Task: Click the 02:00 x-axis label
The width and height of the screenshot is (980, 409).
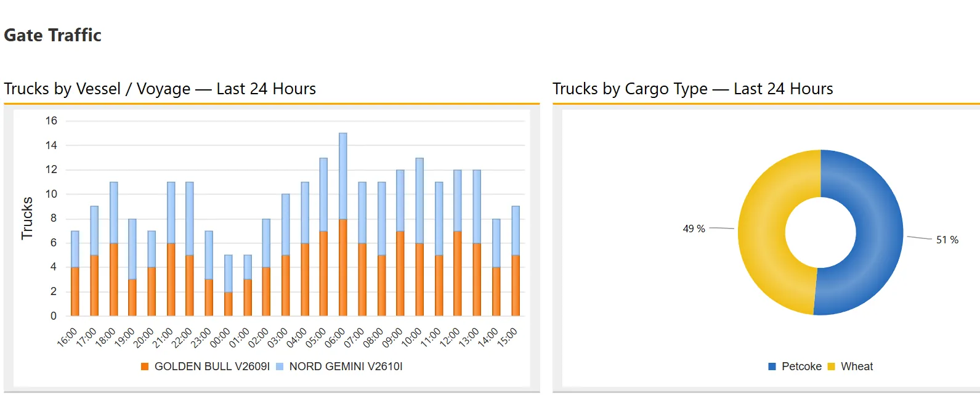Action: coord(258,337)
